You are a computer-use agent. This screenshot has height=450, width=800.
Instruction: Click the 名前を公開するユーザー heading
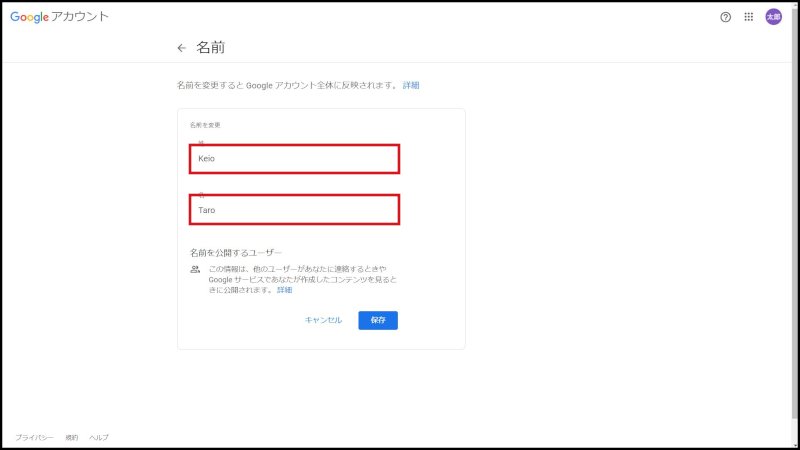pos(236,253)
